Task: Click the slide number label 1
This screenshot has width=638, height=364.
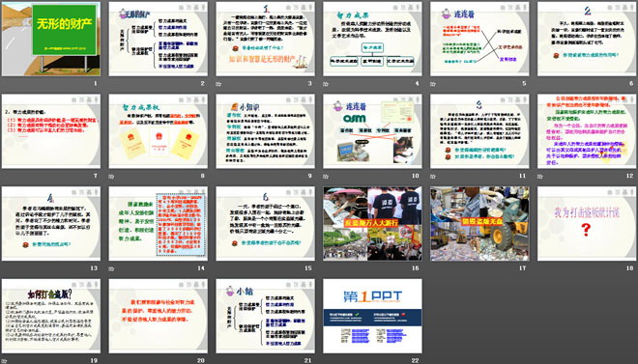Action: point(96,84)
